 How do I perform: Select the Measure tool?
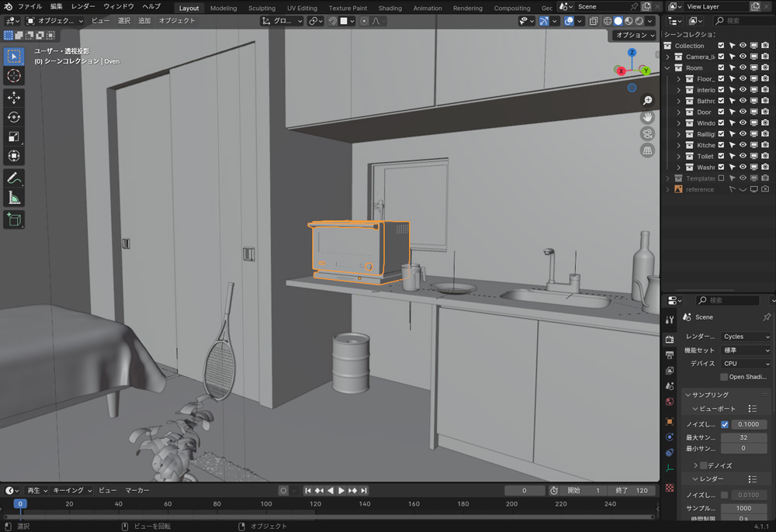pyautogui.click(x=14, y=199)
